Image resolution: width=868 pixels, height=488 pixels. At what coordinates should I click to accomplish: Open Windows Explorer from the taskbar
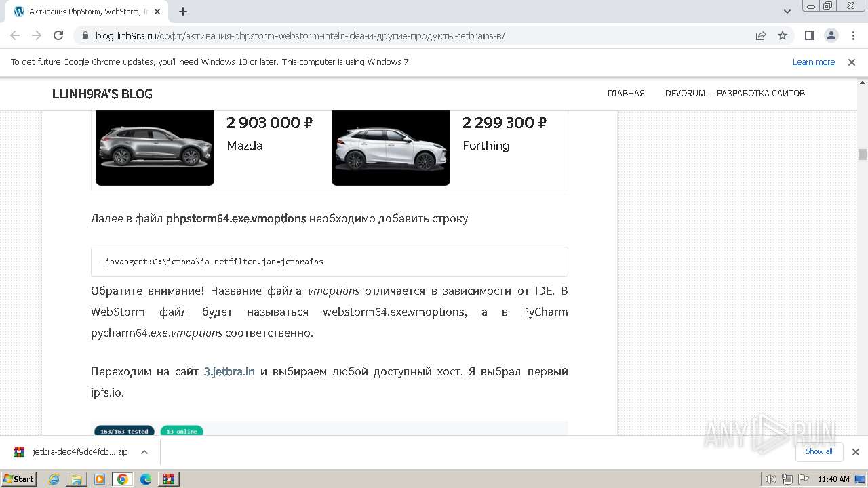coord(77,479)
